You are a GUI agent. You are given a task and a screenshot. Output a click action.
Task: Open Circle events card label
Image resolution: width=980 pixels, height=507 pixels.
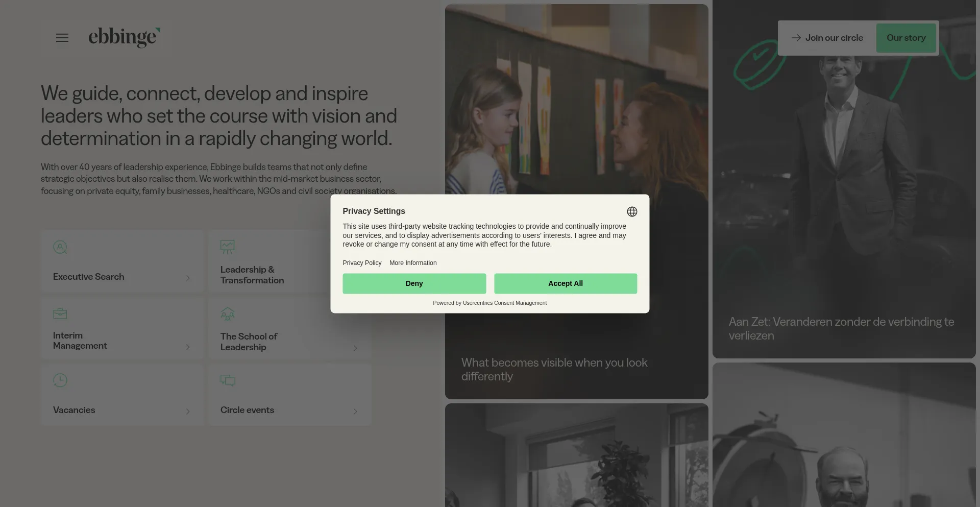point(247,410)
